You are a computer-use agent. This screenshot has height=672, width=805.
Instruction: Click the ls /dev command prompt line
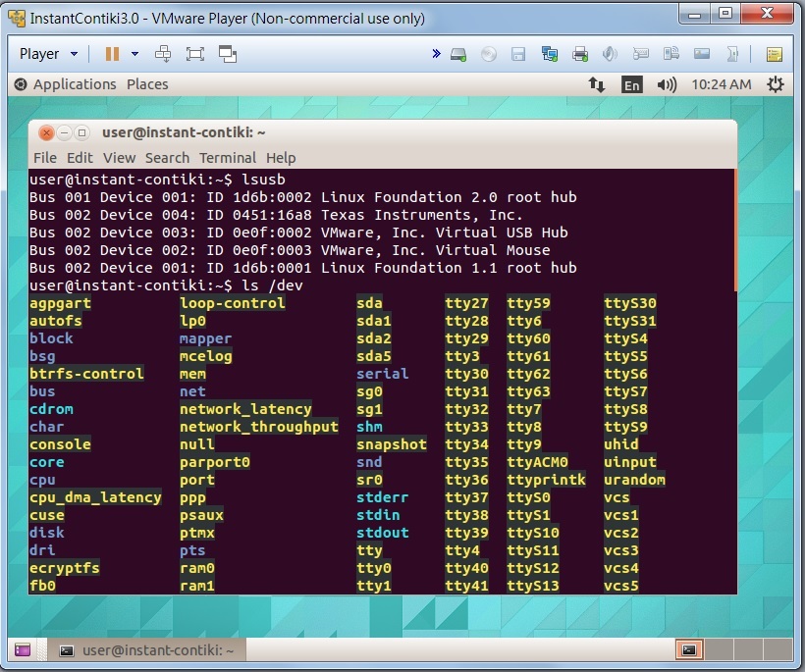click(166, 285)
